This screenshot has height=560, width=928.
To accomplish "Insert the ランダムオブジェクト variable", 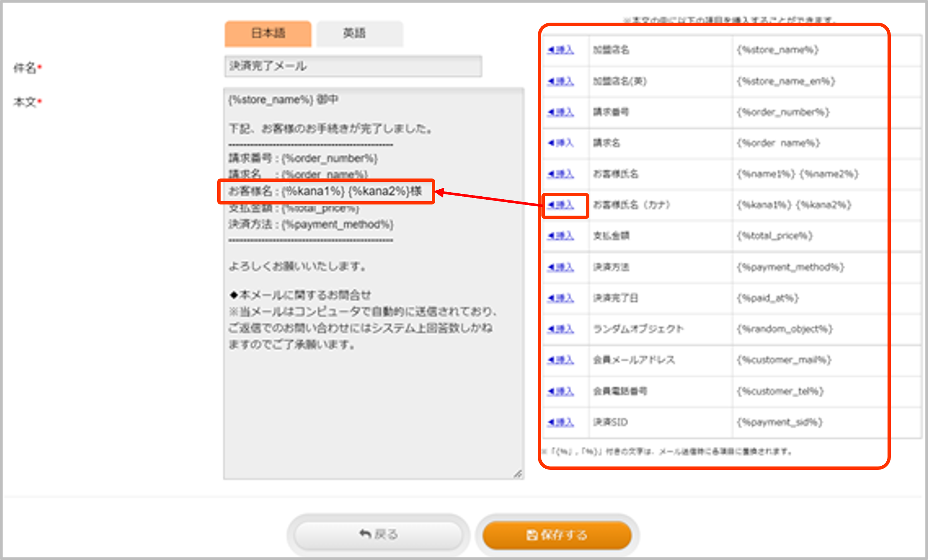I will point(560,329).
